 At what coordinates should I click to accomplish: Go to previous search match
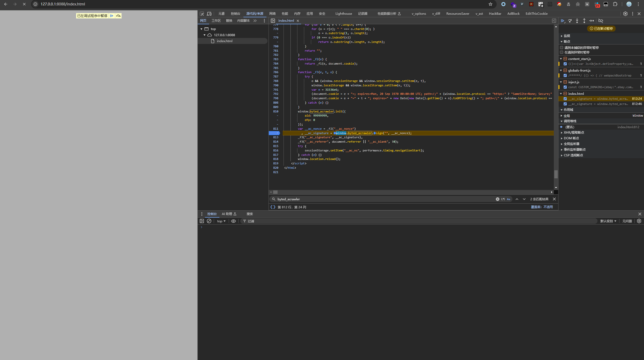[517, 199]
